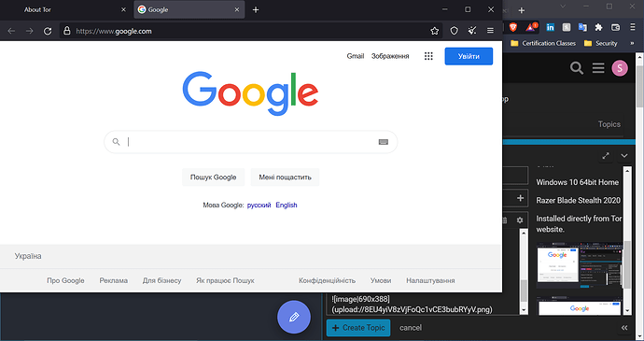Viewport: 644px width, 341px height.
Task: Open the Tor Browser hamburger menu
Action: pos(490,31)
